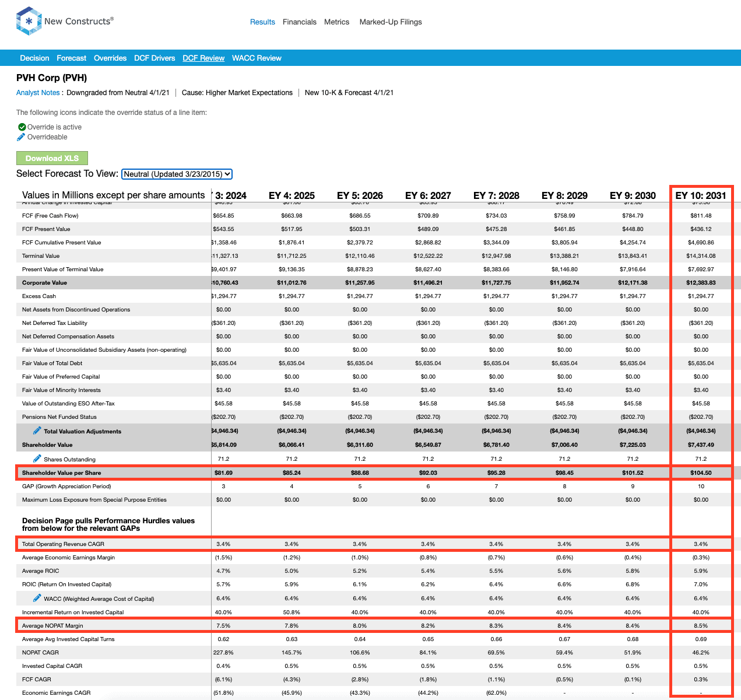
Task: Click the Pensions Net Funded Status label
Action: 59,417
